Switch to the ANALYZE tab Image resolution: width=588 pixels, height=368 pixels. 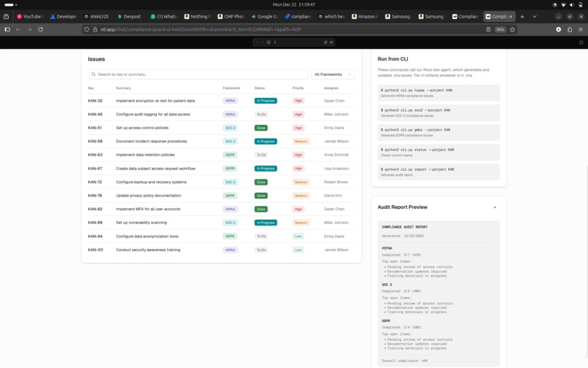click(96, 17)
